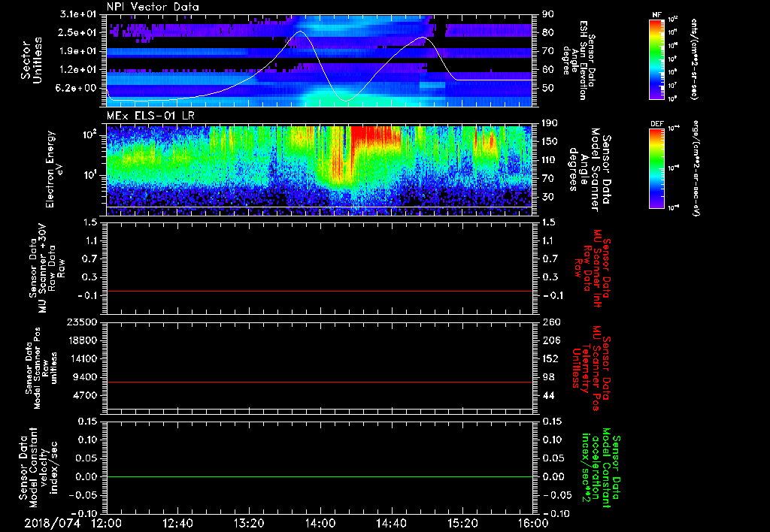The width and height of the screenshot is (770, 532).
Task: Click the '2018/074' date label
Action: 53,524
